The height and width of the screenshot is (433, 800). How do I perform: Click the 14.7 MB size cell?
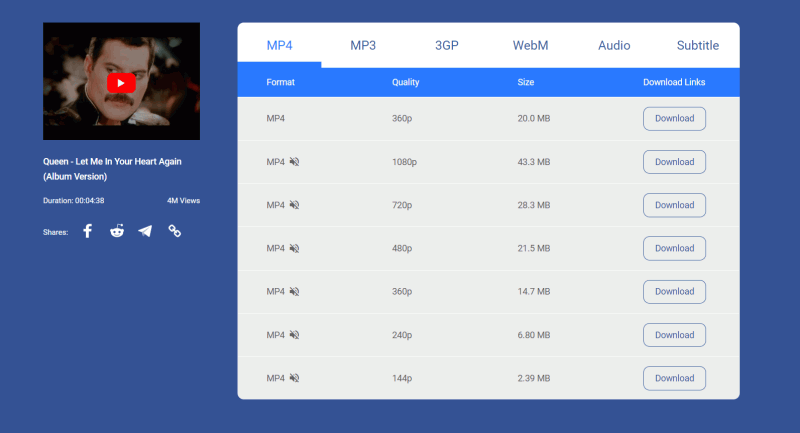coord(534,292)
